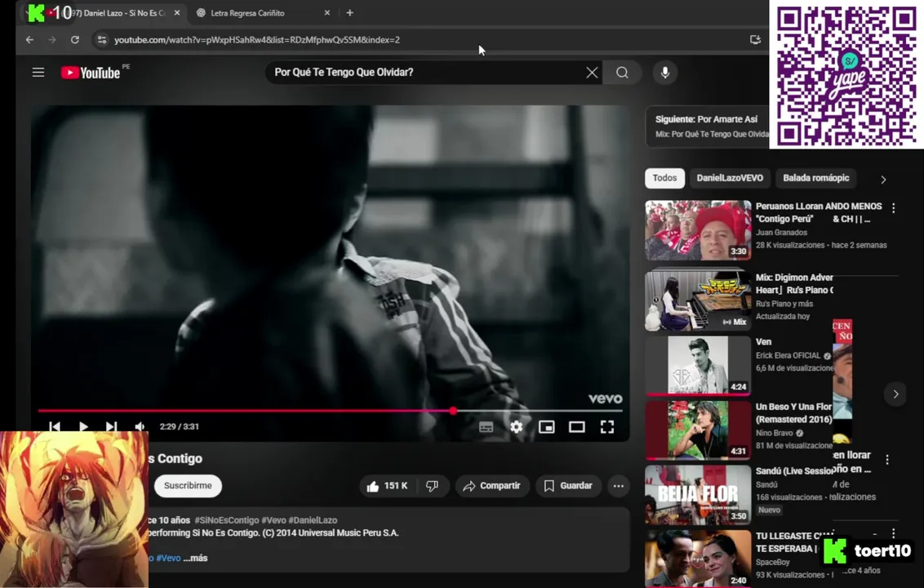Select DanielLazoVEVO filter chip
The width and height of the screenshot is (924, 588).
(730, 178)
